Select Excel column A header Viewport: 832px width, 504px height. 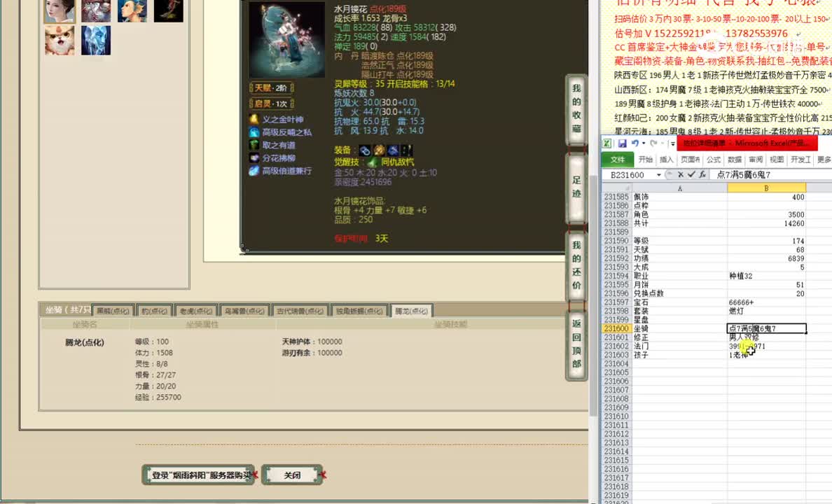tap(680, 188)
